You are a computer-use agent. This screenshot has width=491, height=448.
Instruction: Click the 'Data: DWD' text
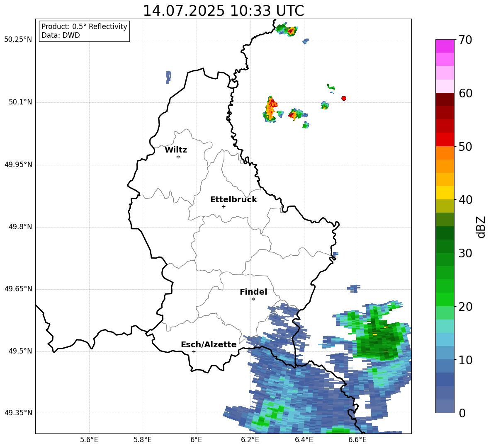pos(61,35)
